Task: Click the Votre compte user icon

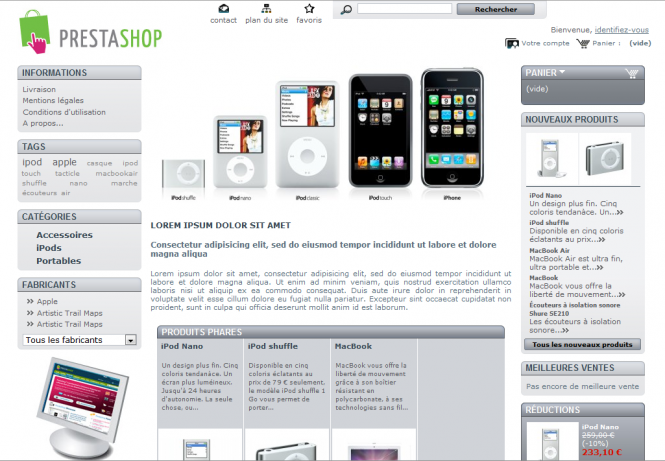Action: tap(511, 43)
